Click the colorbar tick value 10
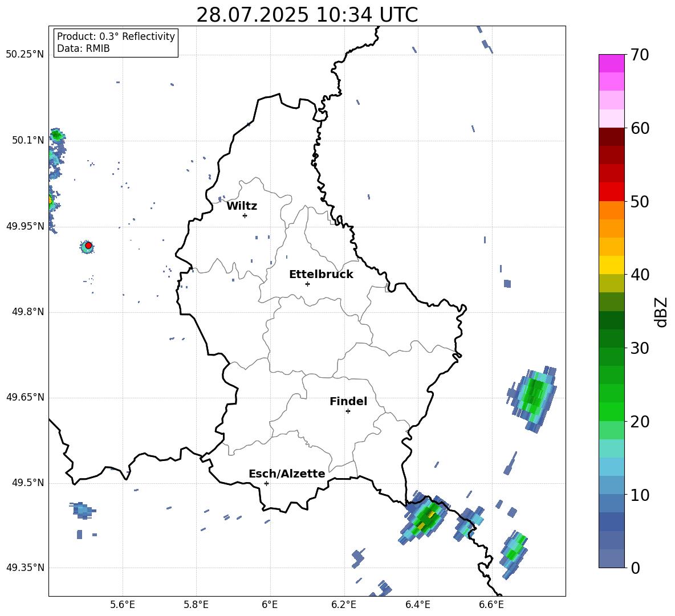This screenshot has width=675, height=616. click(x=640, y=495)
